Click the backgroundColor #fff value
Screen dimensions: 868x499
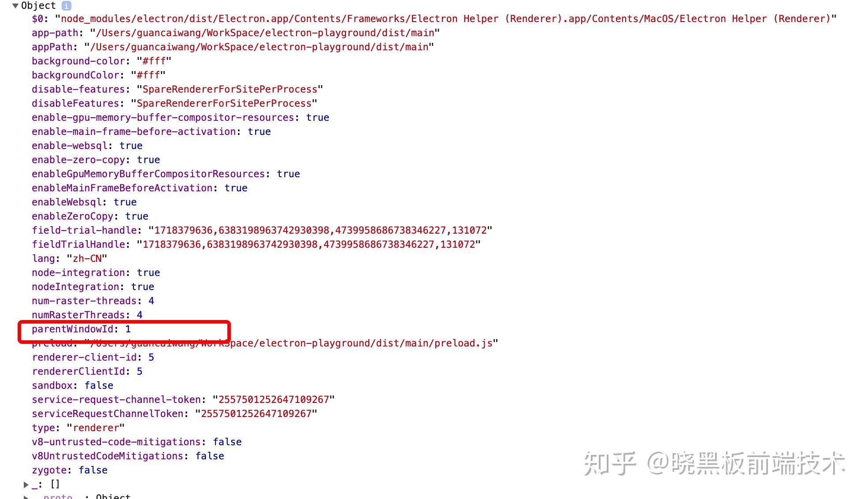[148, 75]
